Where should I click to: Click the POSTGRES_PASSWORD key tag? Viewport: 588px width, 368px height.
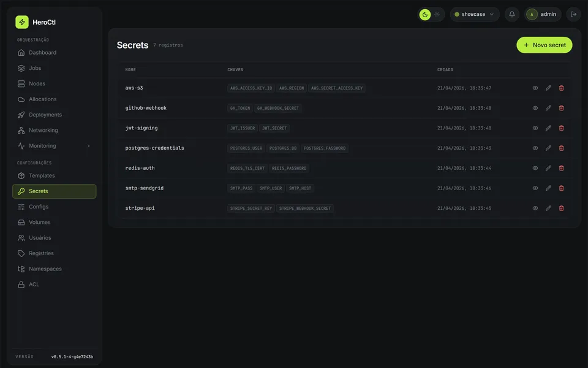[325, 148]
